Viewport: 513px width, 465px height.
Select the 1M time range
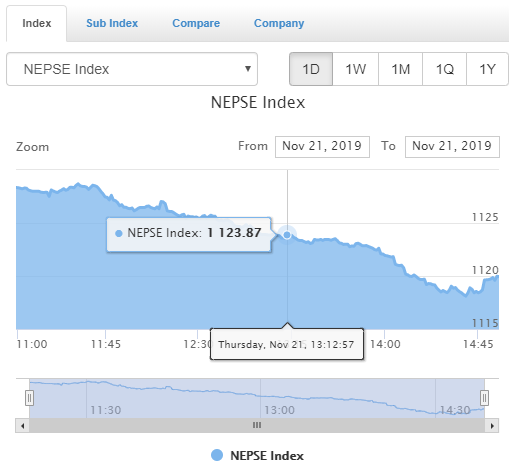[400, 69]
